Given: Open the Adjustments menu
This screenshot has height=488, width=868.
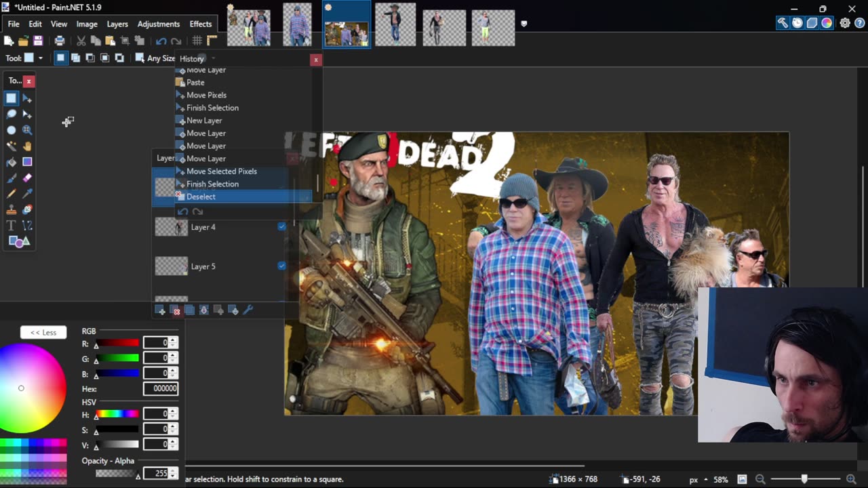Looking at the screenshot, I should [159, 24].
